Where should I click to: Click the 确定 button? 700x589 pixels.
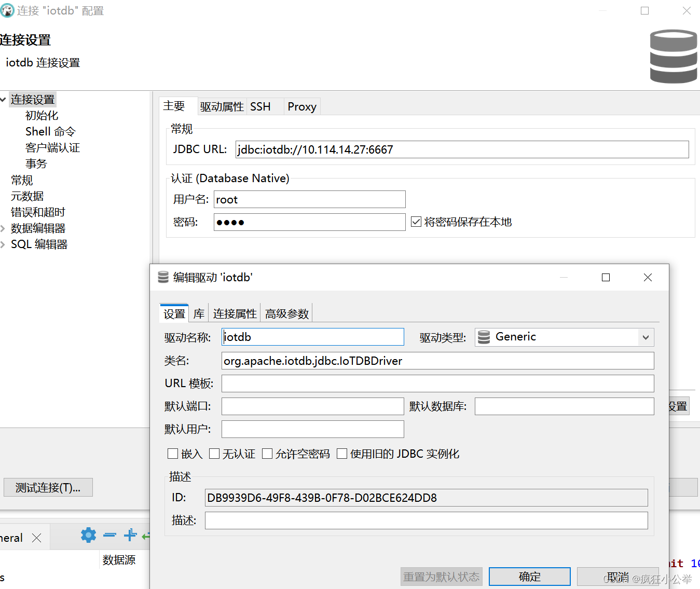530,577
